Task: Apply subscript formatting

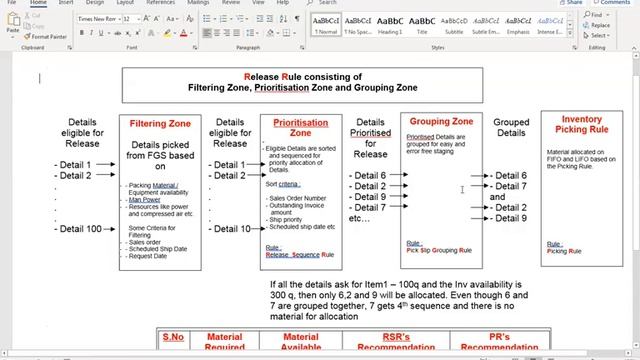Action: click(128, 33)
